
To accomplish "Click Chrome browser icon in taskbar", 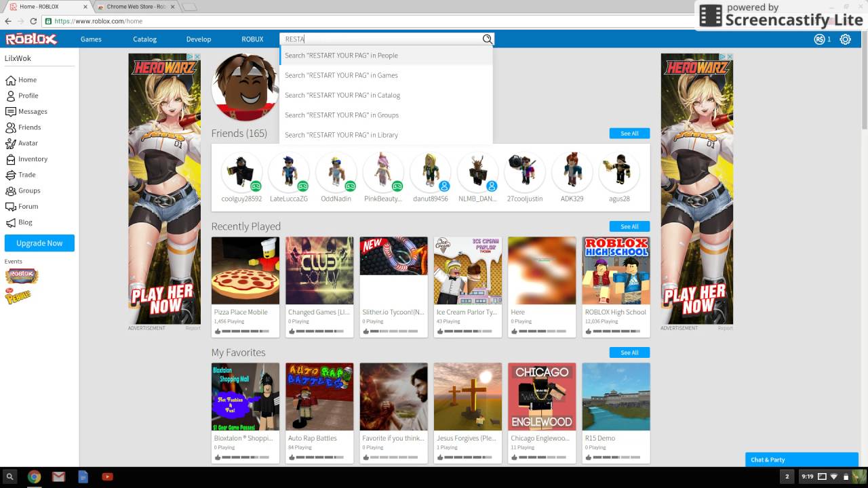I will (34, 477).
